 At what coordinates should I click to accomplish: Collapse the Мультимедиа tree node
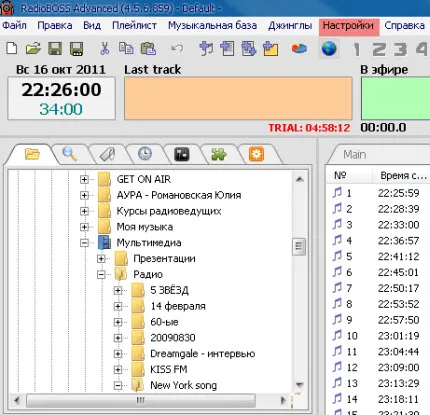click(x=84, y=243)
